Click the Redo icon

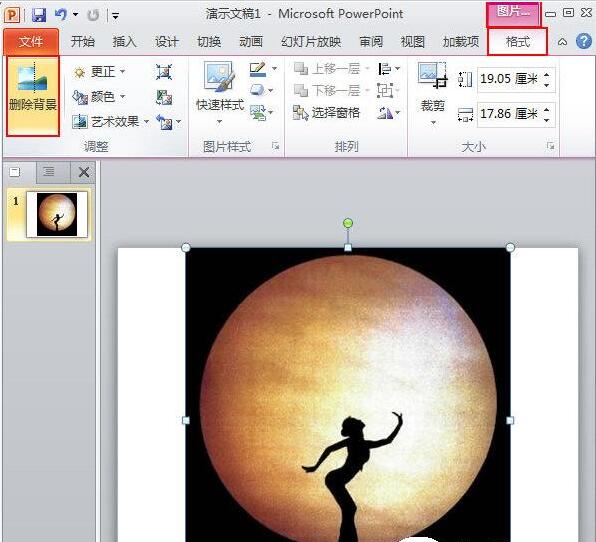(x=93, y=15)
